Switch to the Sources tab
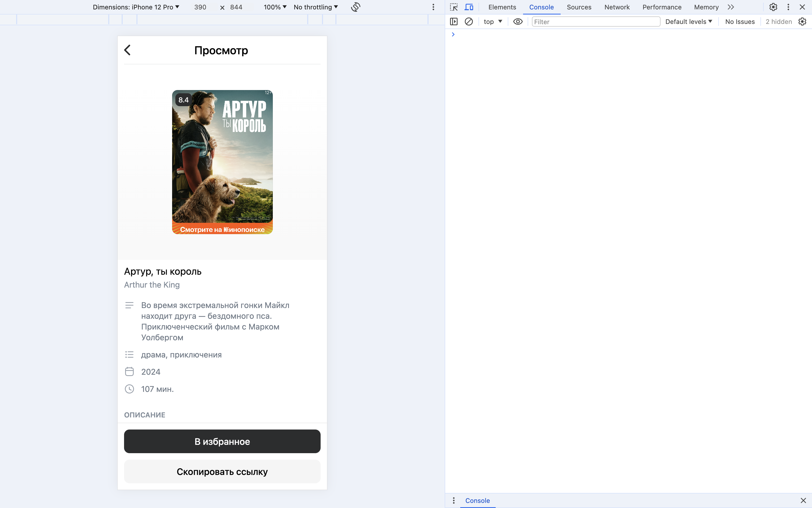The image size is (812, 508). pos(579,7)
